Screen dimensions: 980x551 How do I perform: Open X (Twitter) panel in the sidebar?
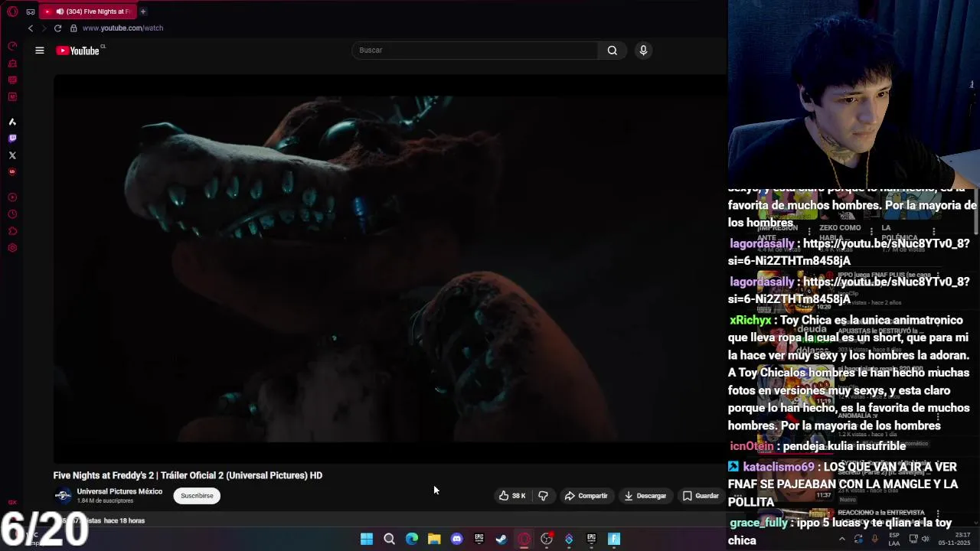pos(12,155)
